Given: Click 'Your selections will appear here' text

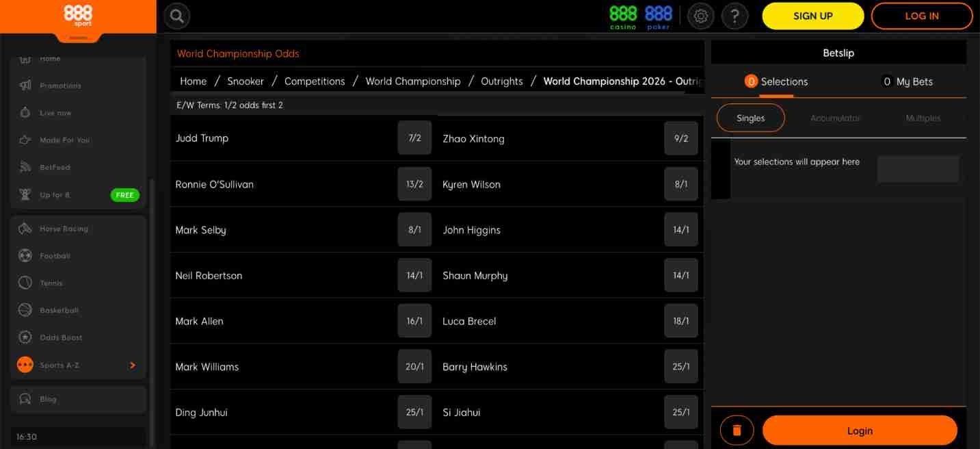Looking at the screenshot, I should 797,162.
